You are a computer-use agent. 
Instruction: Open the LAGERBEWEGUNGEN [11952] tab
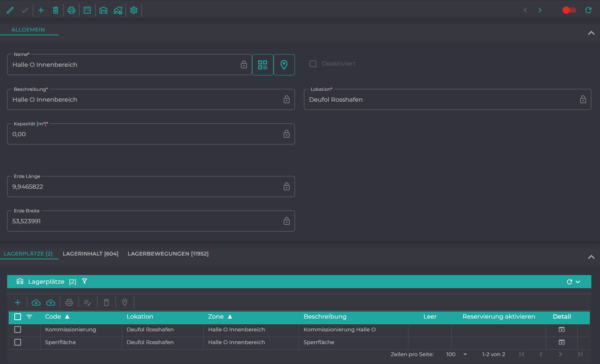pos(168,254)
